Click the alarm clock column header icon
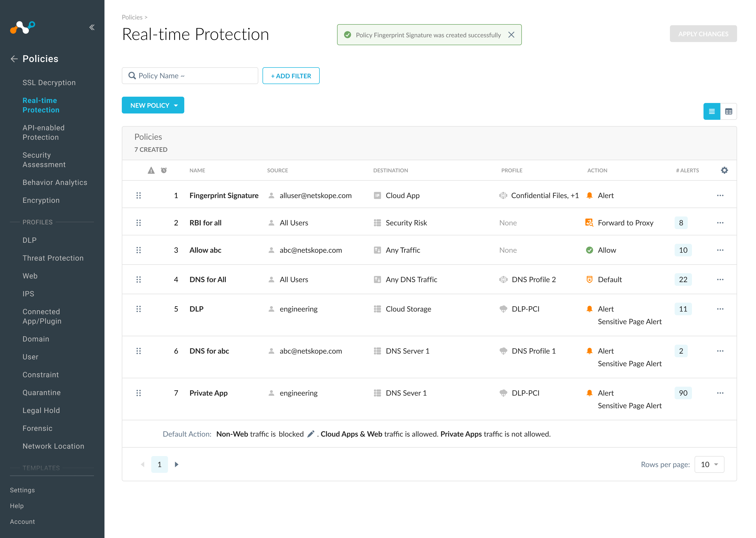The height and width of the screenshot is (538, 756). (164, 170)
